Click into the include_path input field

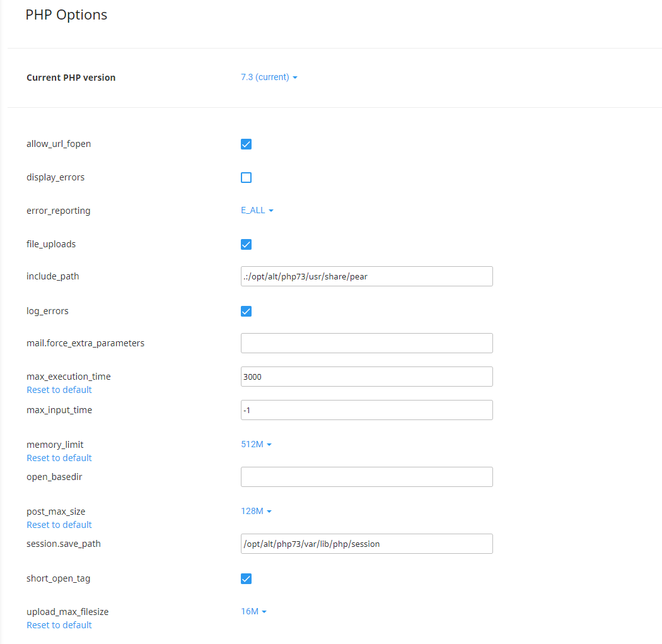(x=367, y=276)
